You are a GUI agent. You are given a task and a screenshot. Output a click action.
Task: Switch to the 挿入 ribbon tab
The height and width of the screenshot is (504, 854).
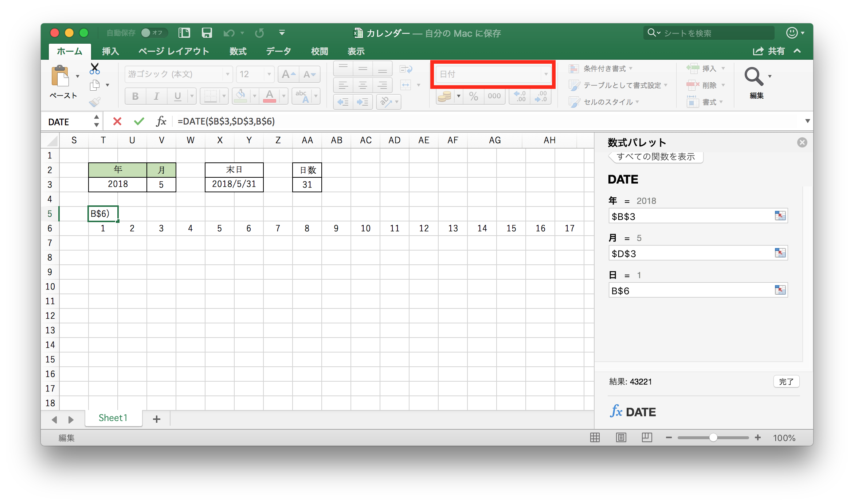pyautogui.click(x=110, y=51)
